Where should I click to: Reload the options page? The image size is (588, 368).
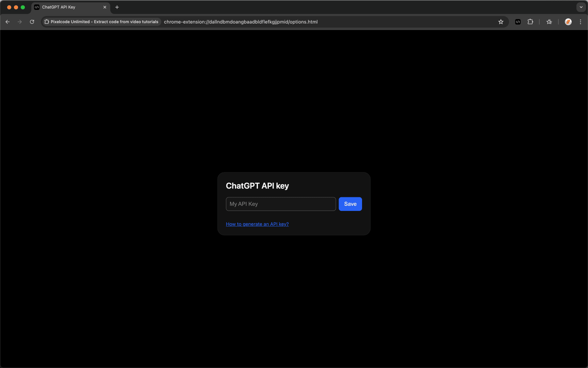(x=32, y=22)
